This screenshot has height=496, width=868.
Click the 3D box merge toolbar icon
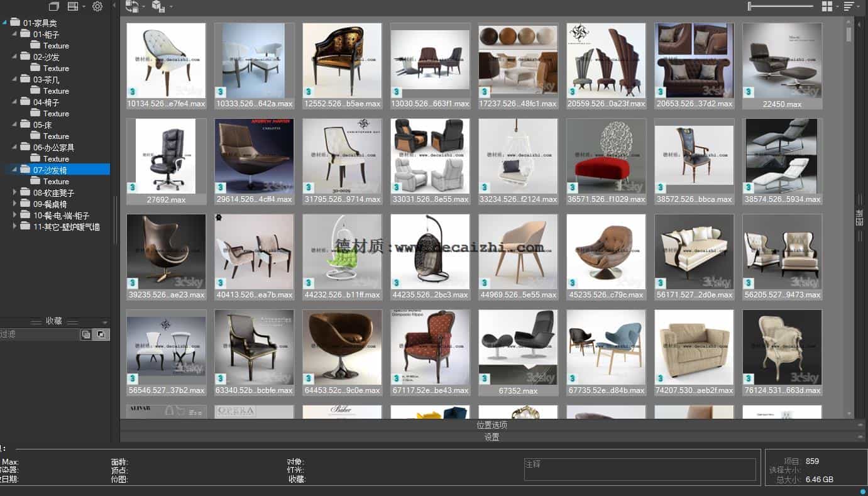coord(158,6)
